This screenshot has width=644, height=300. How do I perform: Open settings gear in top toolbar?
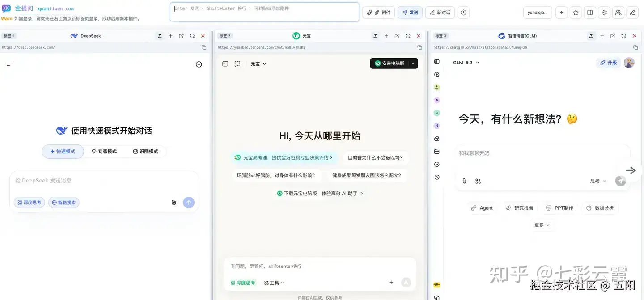[604, 13]
